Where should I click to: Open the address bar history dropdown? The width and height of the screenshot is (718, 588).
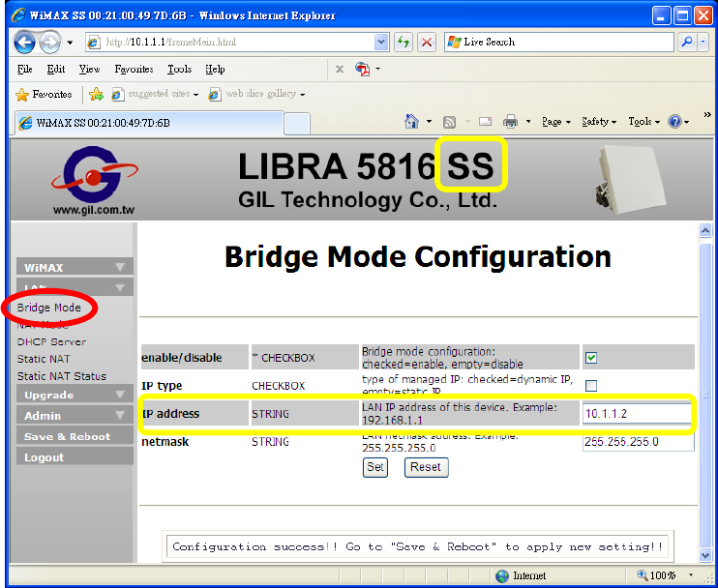point(381,43)
